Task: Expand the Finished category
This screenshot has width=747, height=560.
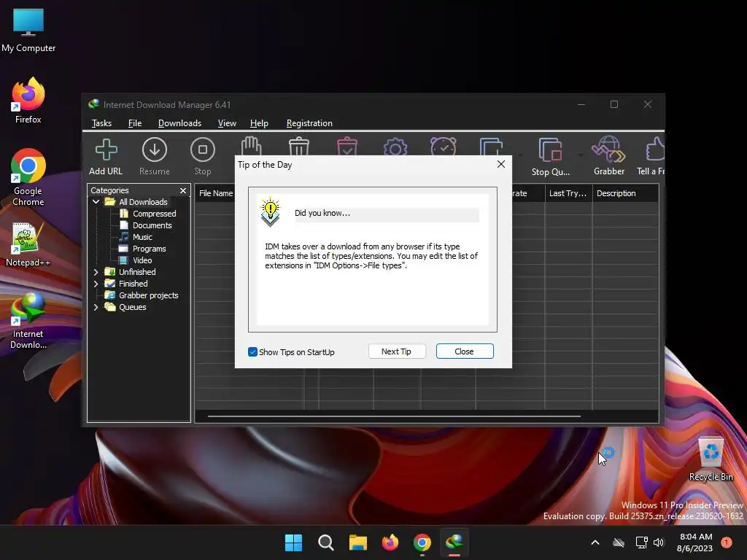Action: 96,284
